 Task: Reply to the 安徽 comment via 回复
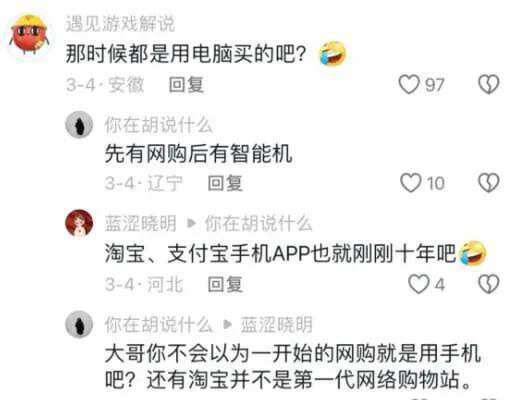point(186,85)
